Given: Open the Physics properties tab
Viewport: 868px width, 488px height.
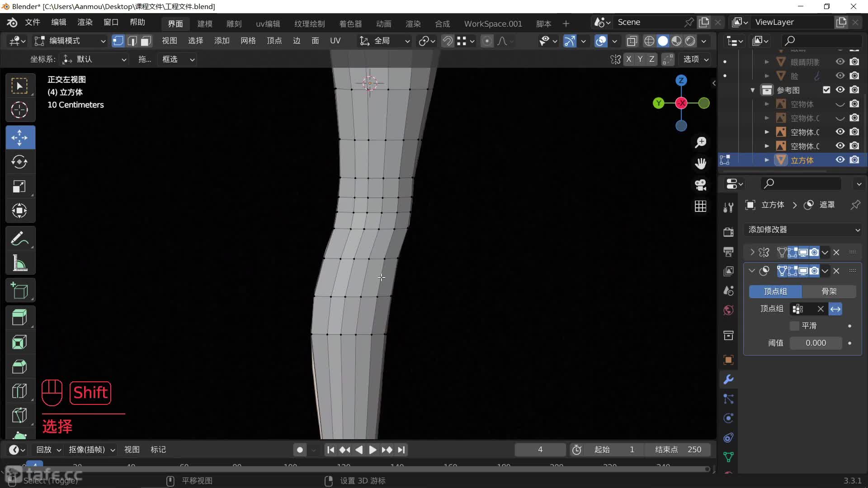Looking at the screenshot, I should click(x=728, y=418).
